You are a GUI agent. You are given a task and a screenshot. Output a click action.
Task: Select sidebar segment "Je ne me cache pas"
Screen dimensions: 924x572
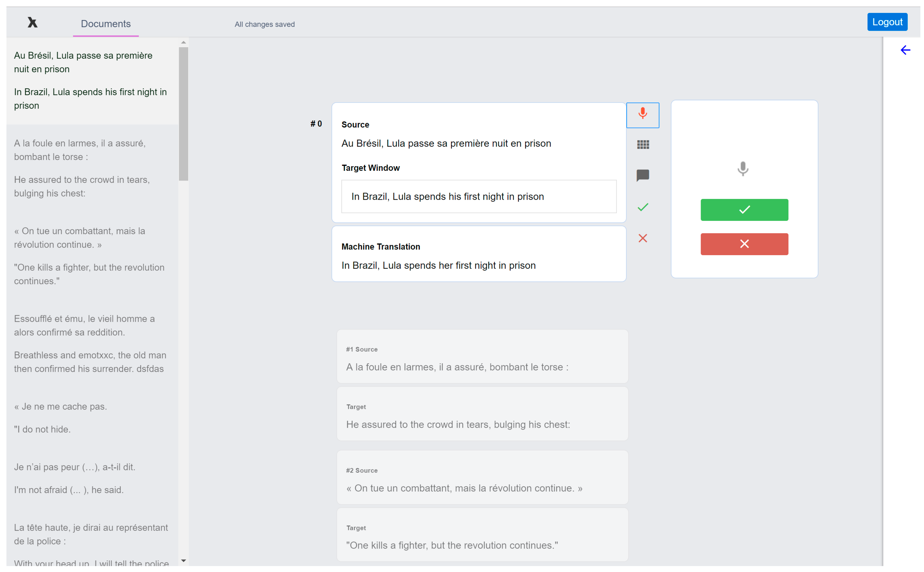[61, 407]
